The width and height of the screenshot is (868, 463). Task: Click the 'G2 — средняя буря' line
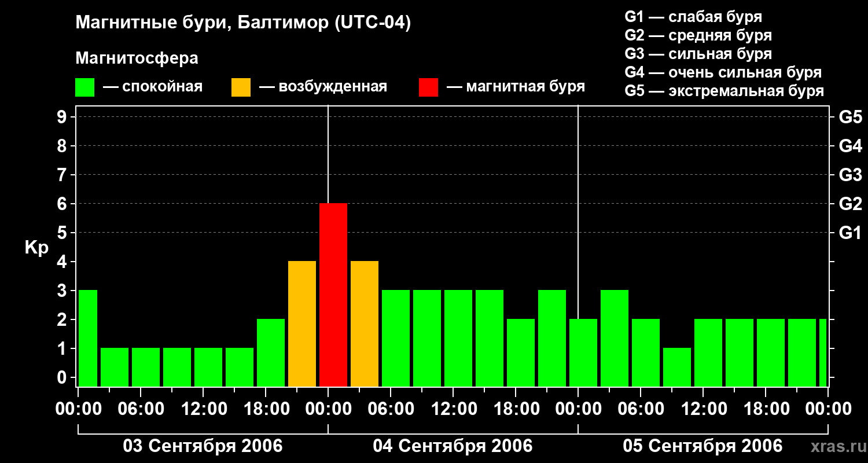click(698, 35)
